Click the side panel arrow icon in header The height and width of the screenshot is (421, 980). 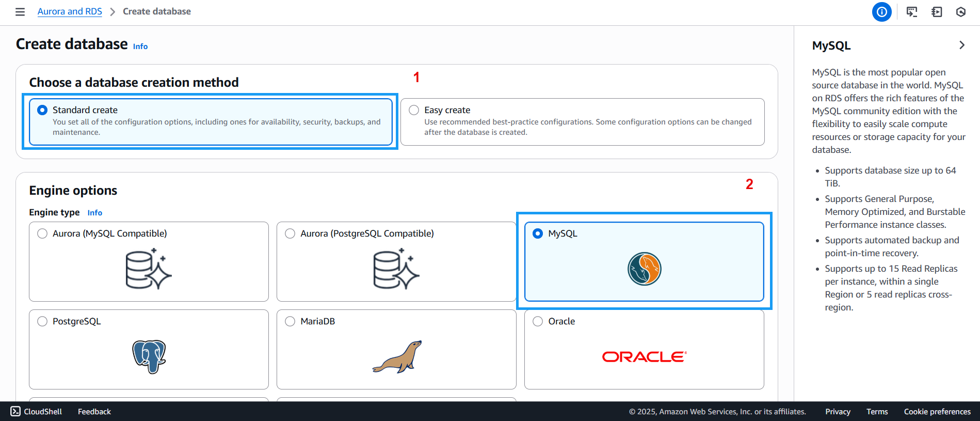click(937, 12)
